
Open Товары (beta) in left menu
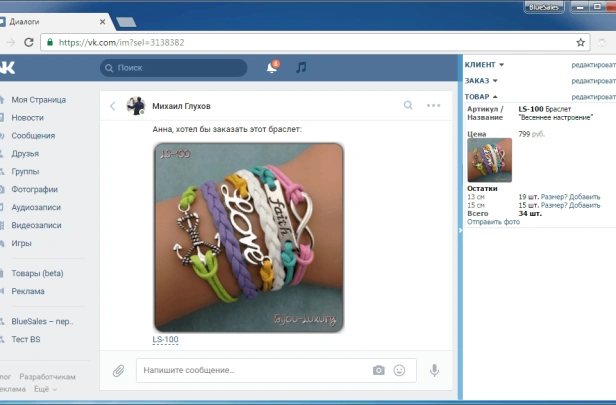tap(37, 273)
